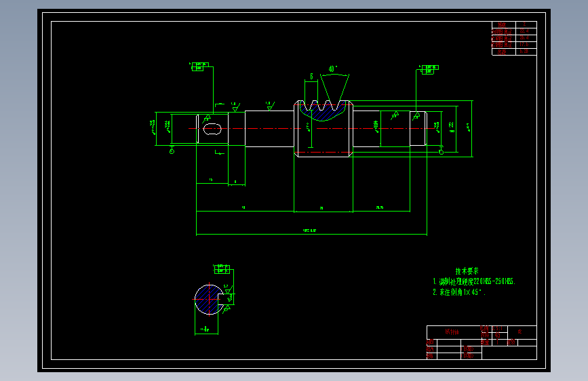Click the blue hatched worm thread section
588x381 pixels.
click(323, 112)
